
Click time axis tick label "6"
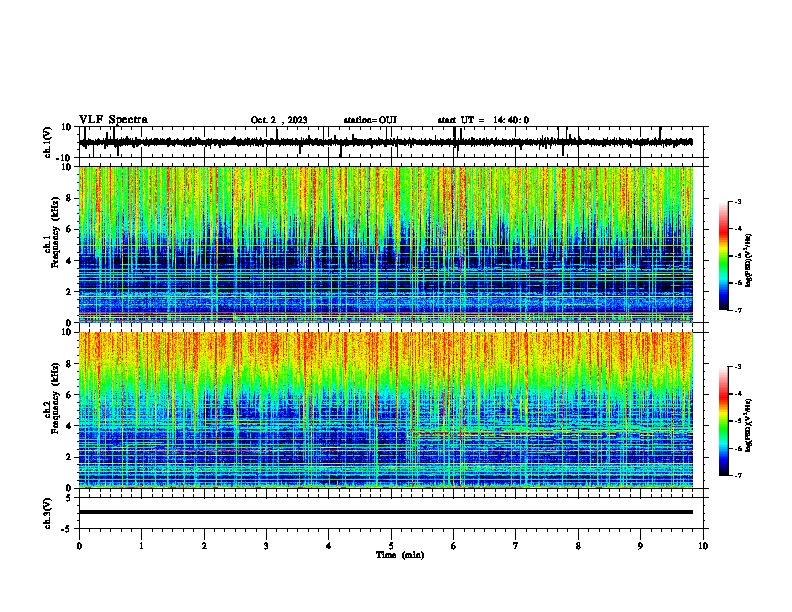454,546
